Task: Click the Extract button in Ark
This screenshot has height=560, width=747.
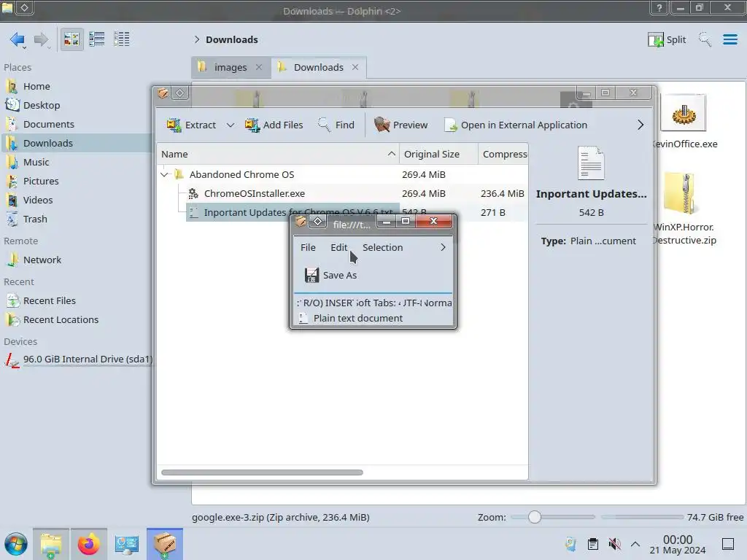Action: 191,125
